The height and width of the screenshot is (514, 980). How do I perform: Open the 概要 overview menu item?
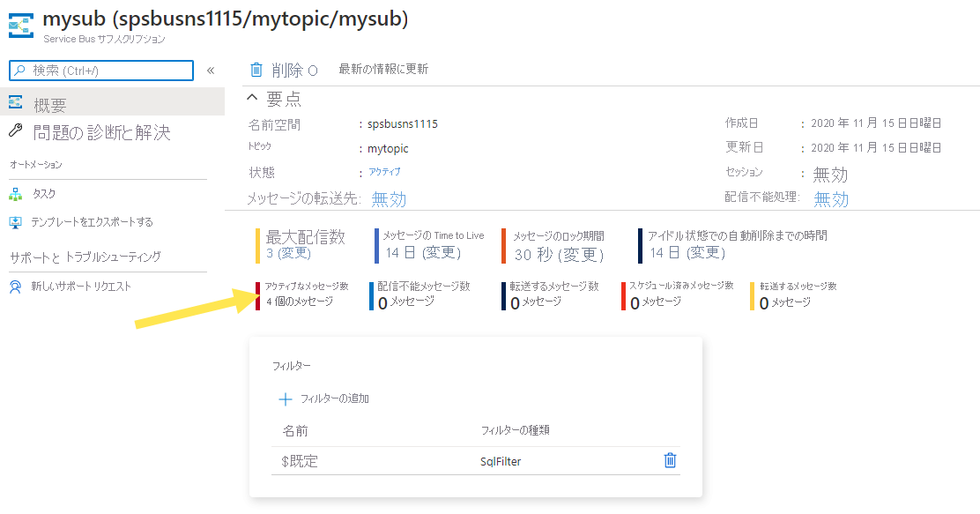(113, 102)
